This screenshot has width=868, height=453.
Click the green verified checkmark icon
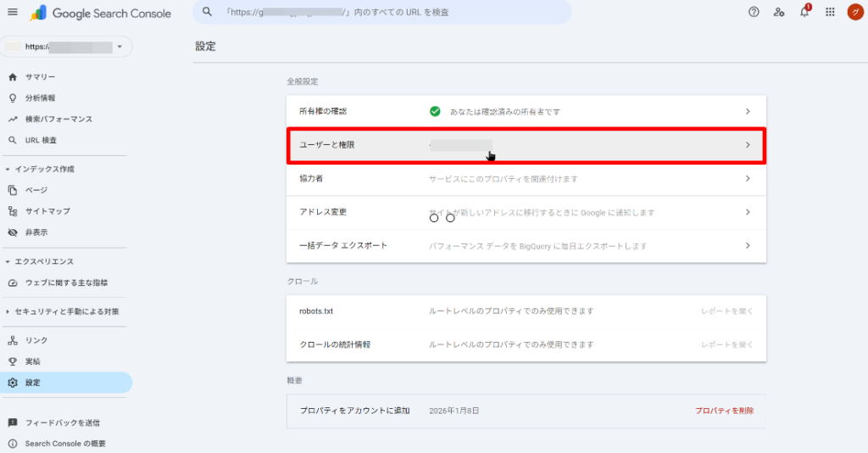435,111
